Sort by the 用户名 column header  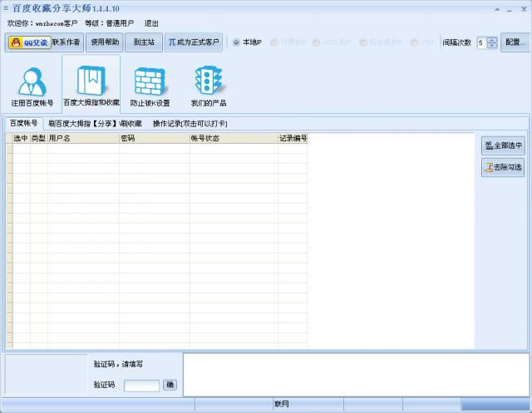pyautogui.click(x=83, y=138)
